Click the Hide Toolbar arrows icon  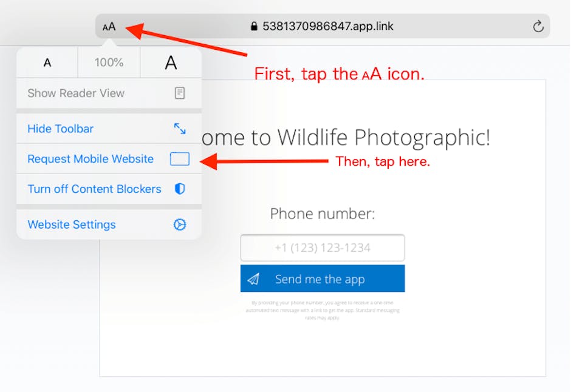tap(179, 129)
